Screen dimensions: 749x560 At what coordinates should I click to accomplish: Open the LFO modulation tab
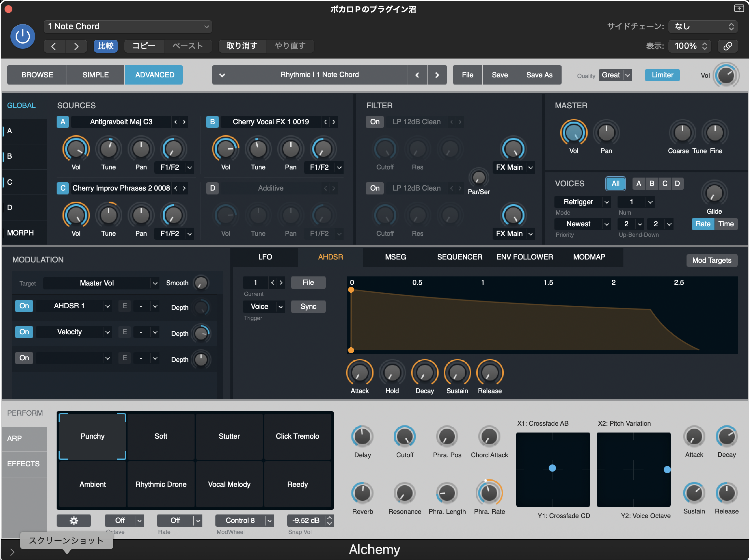pos(265,257)
